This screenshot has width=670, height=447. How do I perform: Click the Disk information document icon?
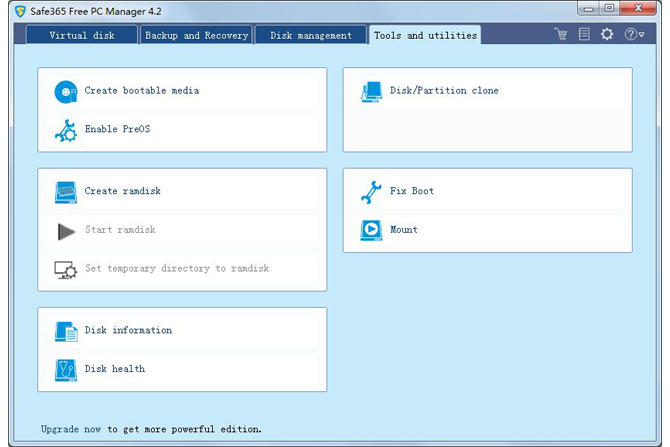pyautogui.click(x=66, y=332)
